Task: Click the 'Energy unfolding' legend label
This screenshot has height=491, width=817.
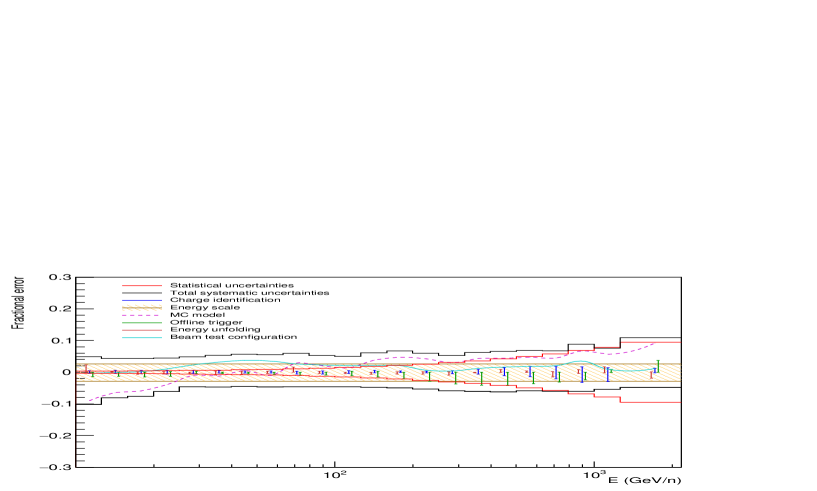Action: tap(215, 330)
